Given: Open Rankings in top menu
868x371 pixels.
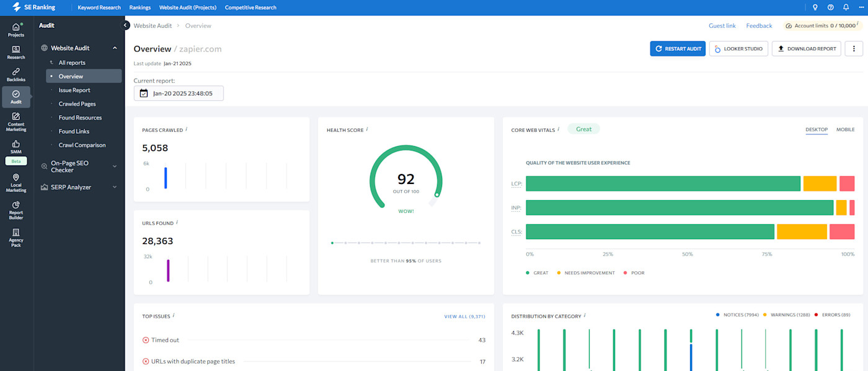Looking at the screenshot, I should pos(140,7).
